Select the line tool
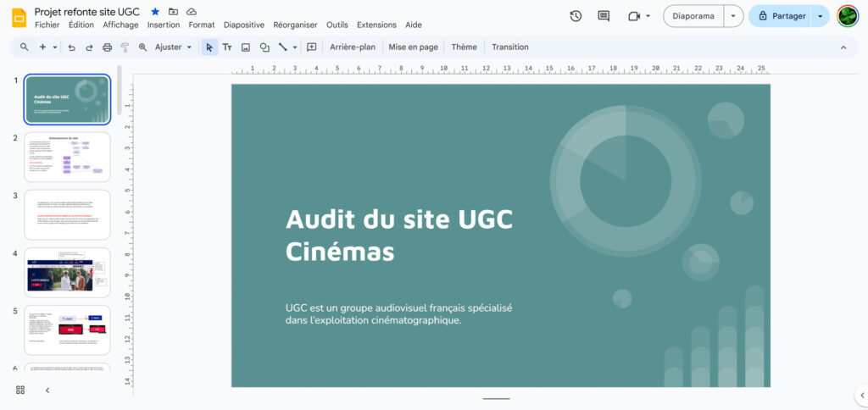Image resolution: width=868 pixels, height=410 pixels. pos(282,47)
